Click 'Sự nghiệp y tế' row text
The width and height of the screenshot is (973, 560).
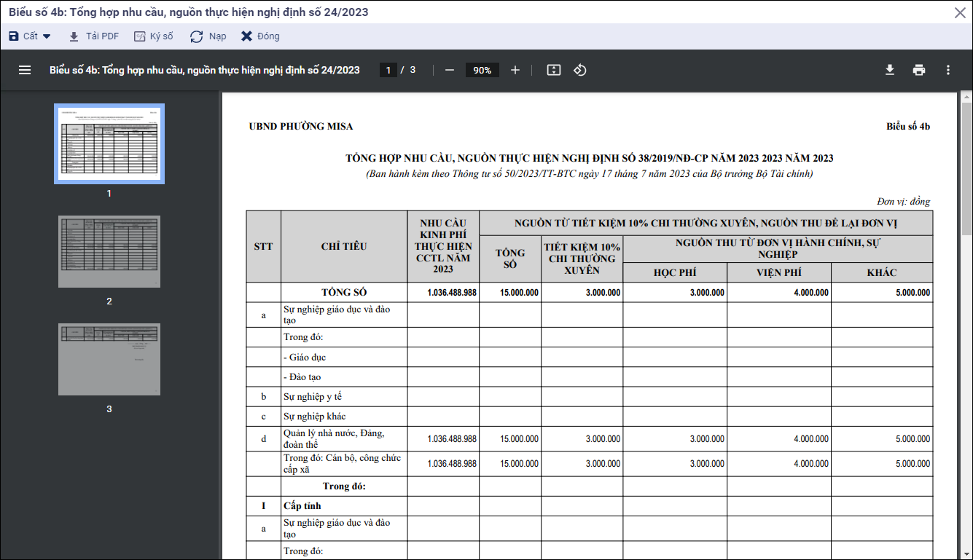[313, 397]
